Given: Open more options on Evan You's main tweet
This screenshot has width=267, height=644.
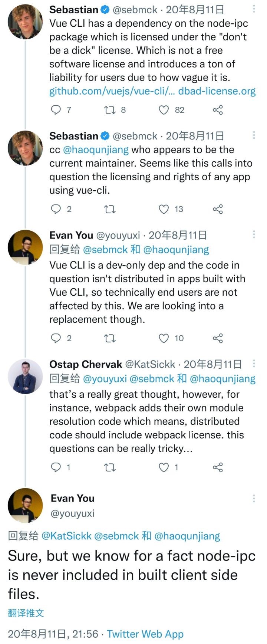Looking at the screenshot, I should tap(254, 498).
